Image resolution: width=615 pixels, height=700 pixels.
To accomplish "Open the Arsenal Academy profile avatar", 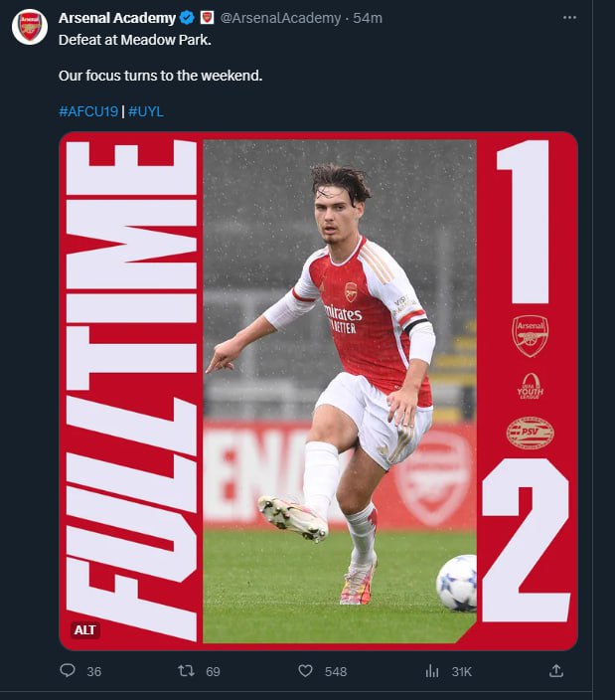I will pyautogui.click(x=30, y=27).
